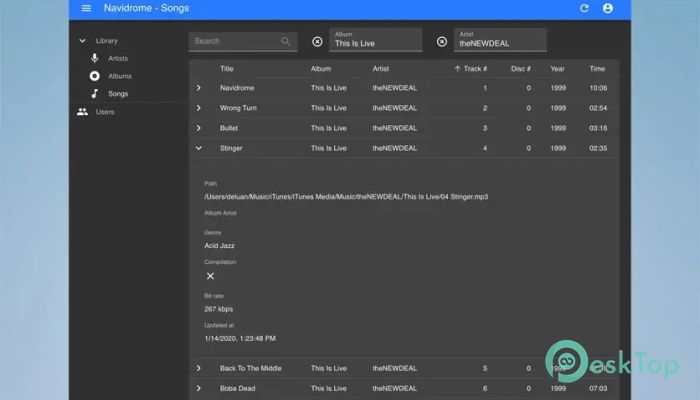This screenshot has height=400, width=700.
Task: Click the 267 kbps bit rate value
Action: (x=218, y=309)
